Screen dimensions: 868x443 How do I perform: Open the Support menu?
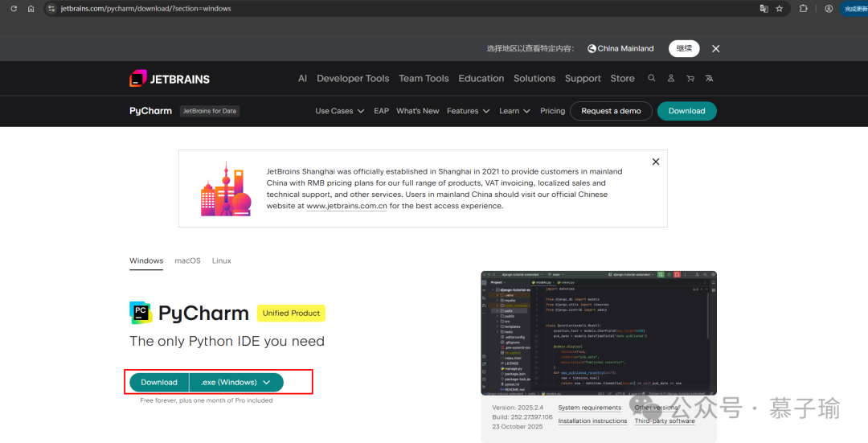coord(583,79)
